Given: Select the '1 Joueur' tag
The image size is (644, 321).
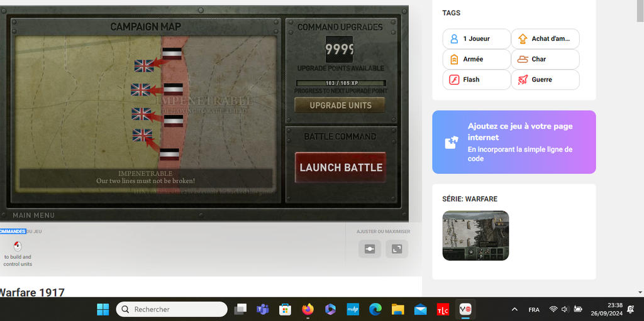Looking at the screenshot, I should click(x=476, y=39).
